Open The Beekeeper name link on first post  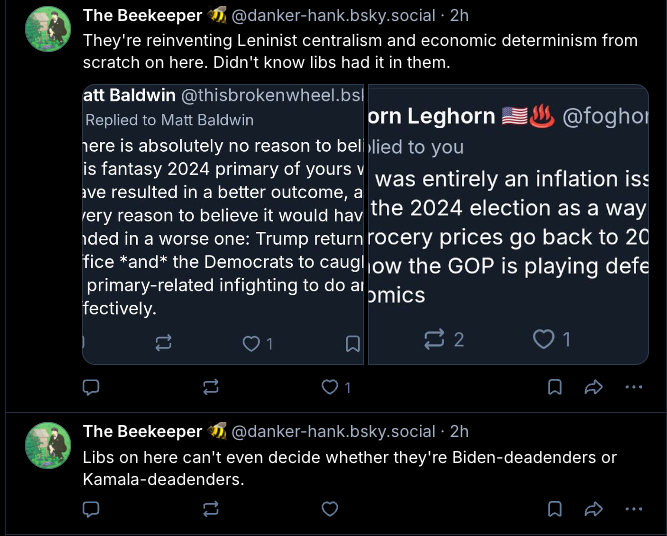pyautogui.click(x=142, y=15)
